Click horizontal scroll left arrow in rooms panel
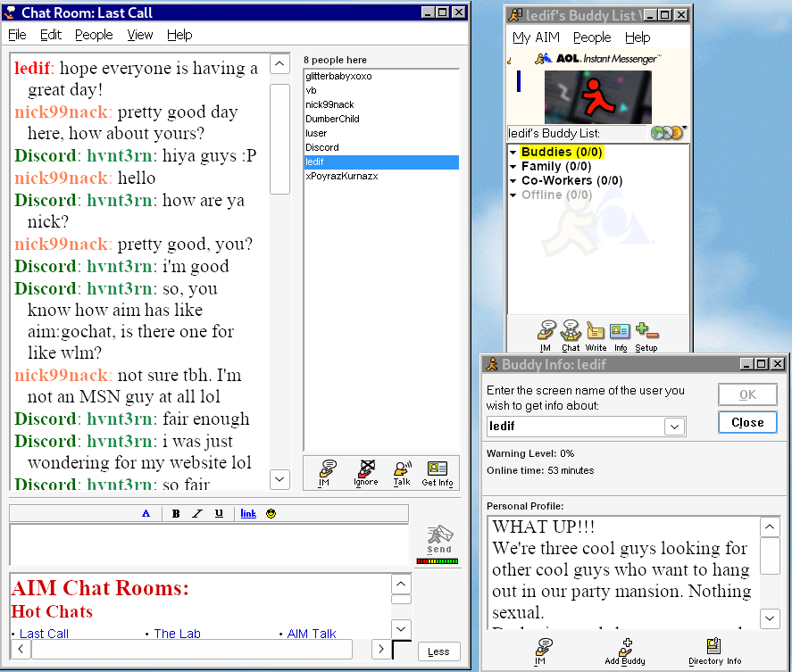This screenshot has width=792, height=672. point(21,649)
